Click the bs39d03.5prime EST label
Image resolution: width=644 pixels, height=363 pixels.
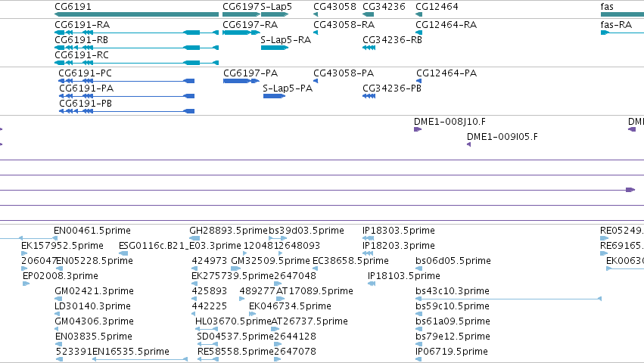pos(306,231)
